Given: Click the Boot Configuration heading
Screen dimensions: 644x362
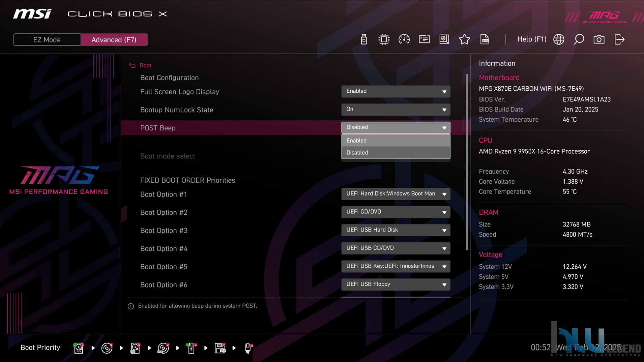Looking at the screenshot, I should (x=169, y=78).
